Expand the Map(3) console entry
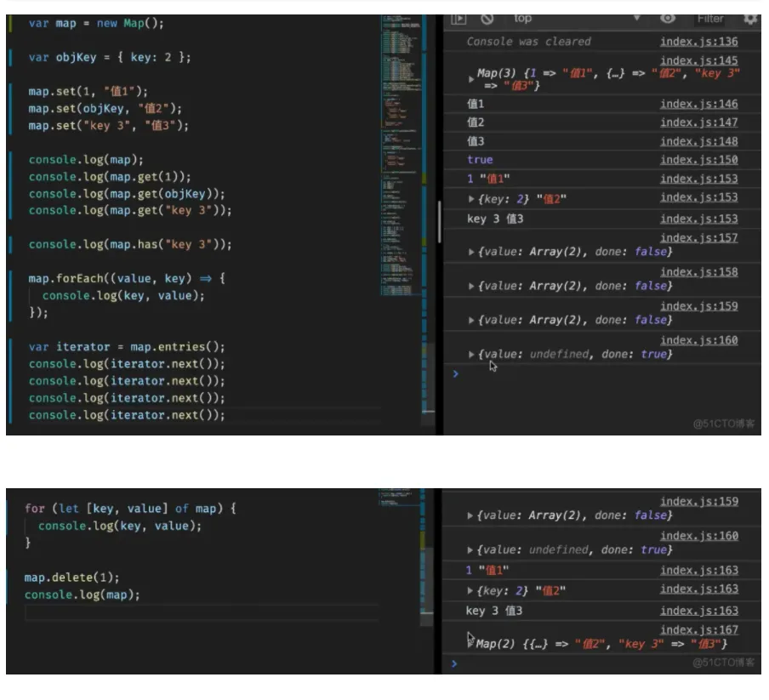 click(x=470, y=79)
